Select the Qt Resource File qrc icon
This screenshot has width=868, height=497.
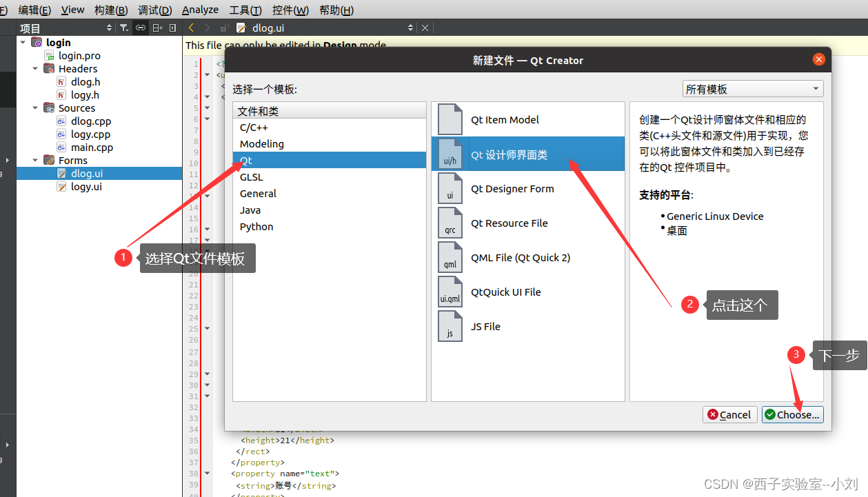(x=450, y=223)
